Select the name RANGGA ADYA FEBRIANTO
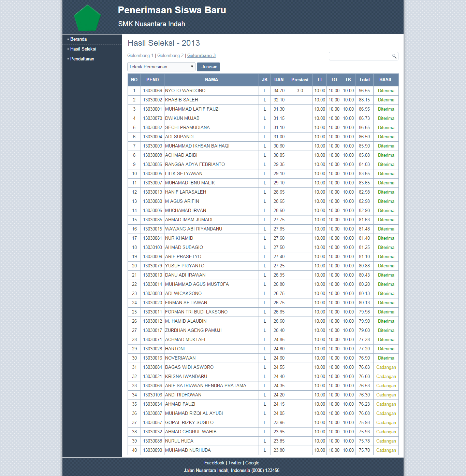 (195, 164)
